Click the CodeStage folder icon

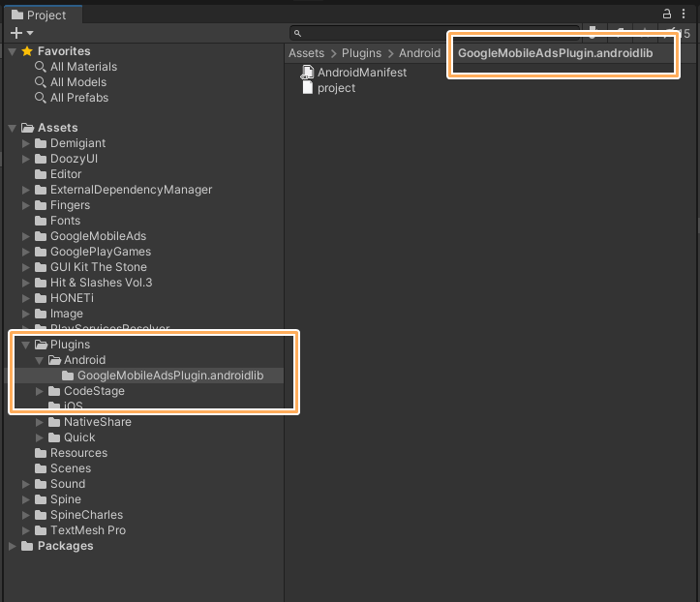(54, 391)
